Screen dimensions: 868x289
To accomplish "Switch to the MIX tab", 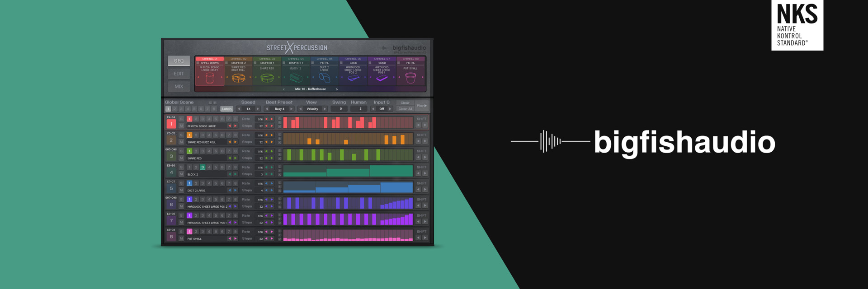I will (179, 86).
